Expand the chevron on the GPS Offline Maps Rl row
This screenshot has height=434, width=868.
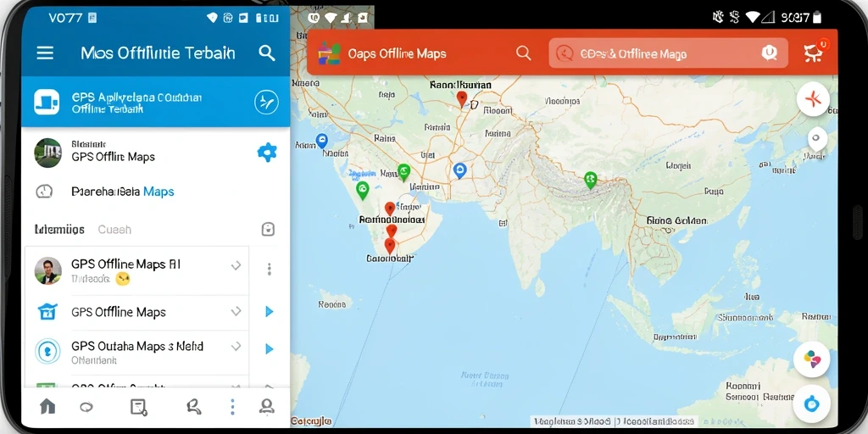(236, 265)
